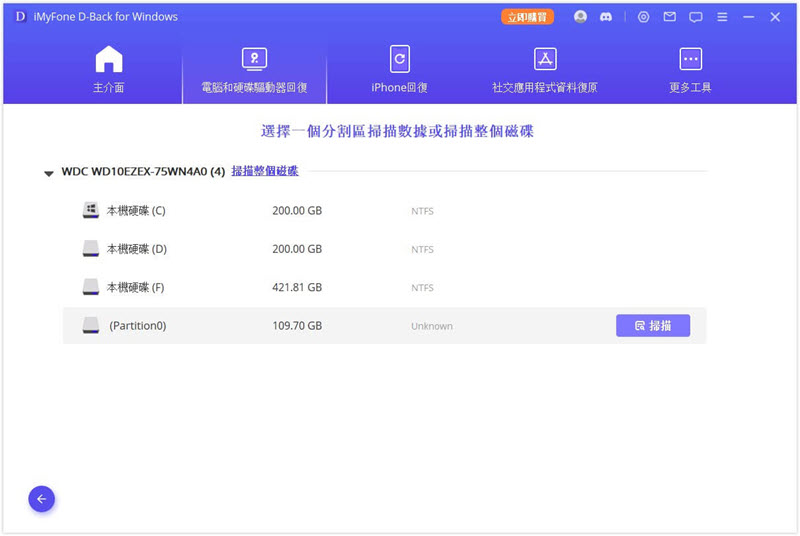Image resolution: width=800 pixels, height=536 pixels.
Task: Click the iMyFone D-Back logo icon
Action: click(x=20, y=16)
